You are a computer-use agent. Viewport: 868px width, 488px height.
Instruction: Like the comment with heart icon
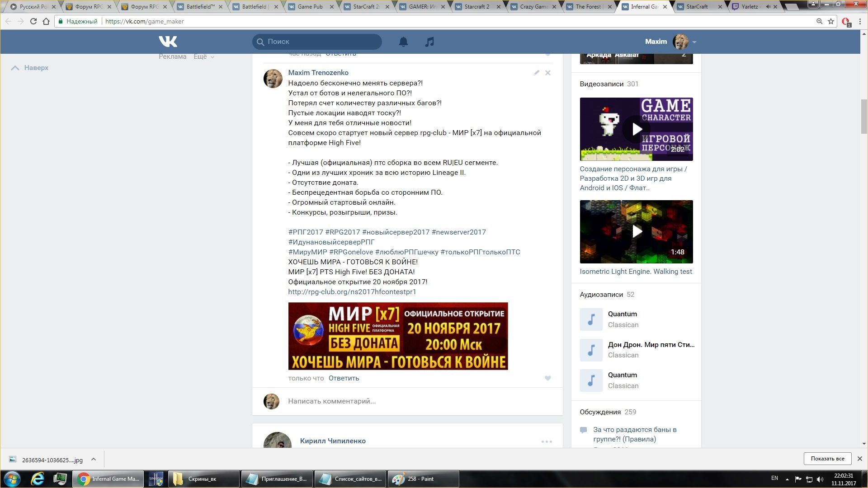(547, 378)
